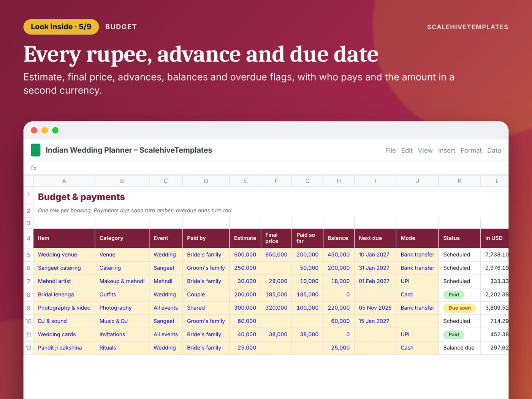Select the 'DJ & sound' cell

[64, 321]
